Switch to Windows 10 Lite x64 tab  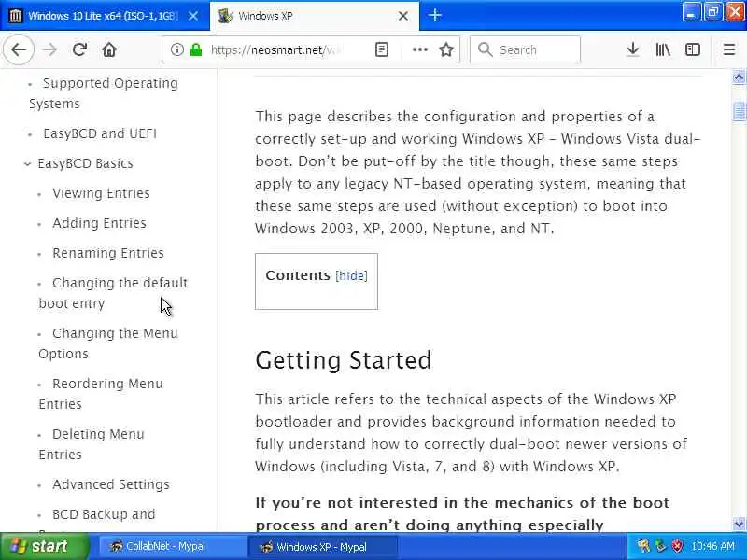pyautogui.click(x=103, y=16)
